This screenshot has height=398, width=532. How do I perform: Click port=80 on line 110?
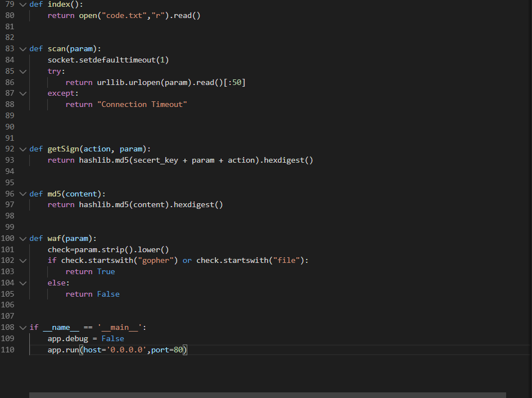(167, 350)
